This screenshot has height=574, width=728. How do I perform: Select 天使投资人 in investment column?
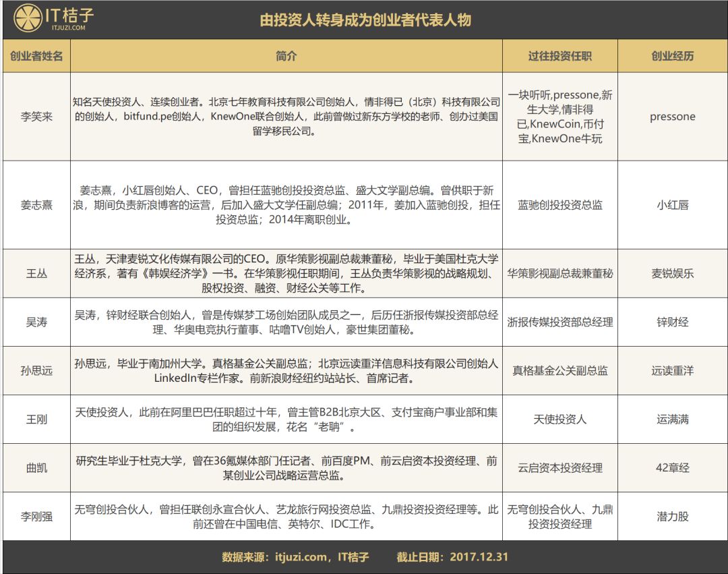point(560,420)
